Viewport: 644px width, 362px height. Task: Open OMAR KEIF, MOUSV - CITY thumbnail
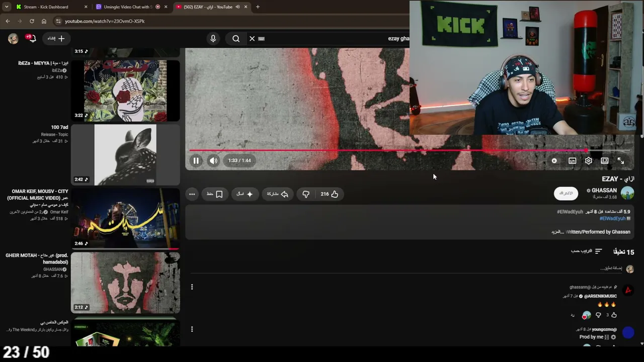click(x=125, y=219)
